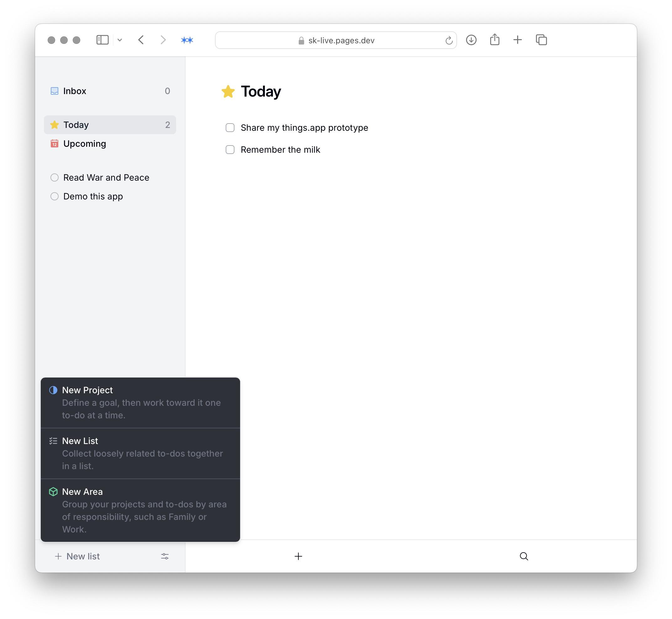Choose New Project from the popup menu
This screenshot has width=672, height=619.
(140, 403)
